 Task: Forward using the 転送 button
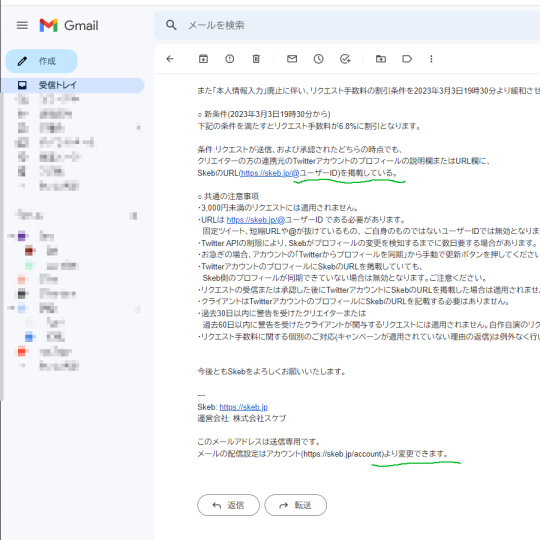(295, 505)
